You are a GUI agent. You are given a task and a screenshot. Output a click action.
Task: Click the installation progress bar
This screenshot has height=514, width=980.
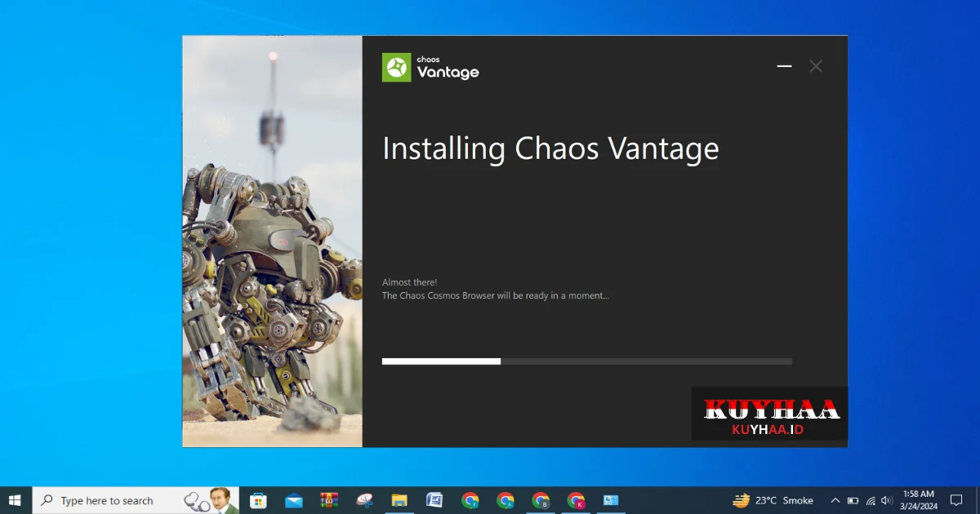click(x=587, y=361)
